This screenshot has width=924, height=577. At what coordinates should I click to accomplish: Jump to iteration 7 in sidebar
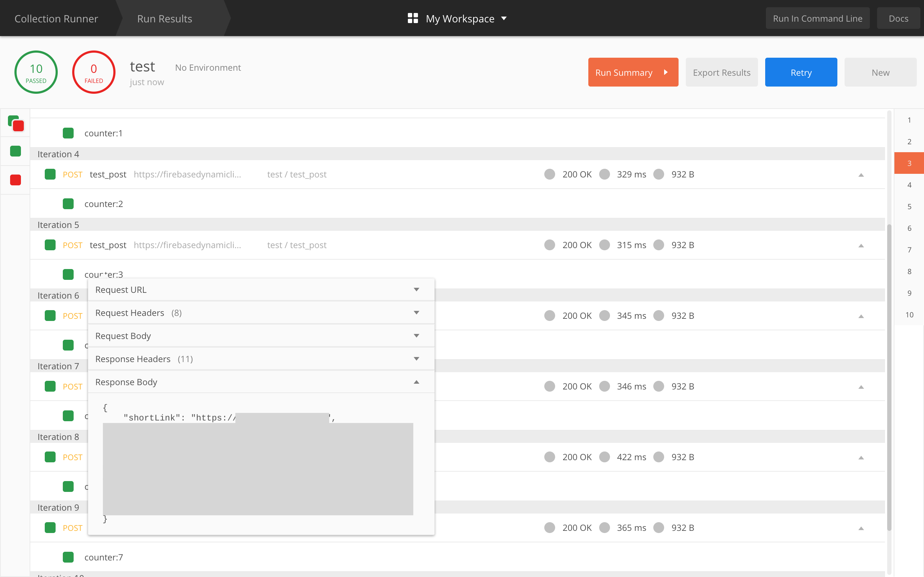[x=909, y=250]
